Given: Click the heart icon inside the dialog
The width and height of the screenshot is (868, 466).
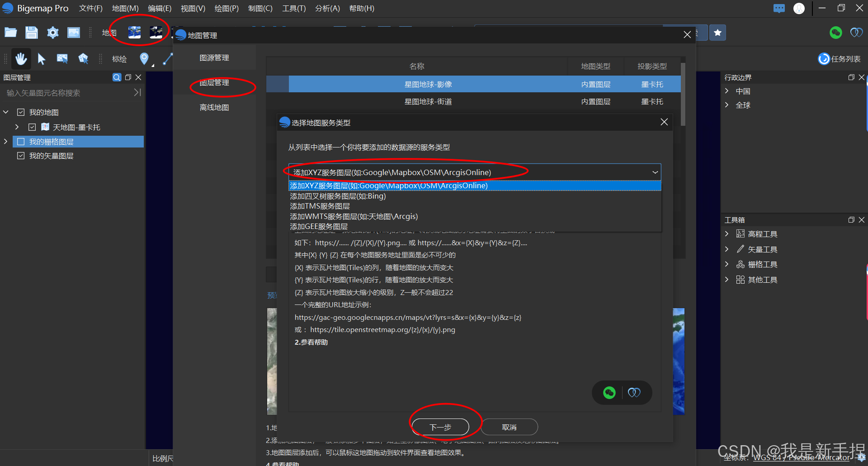Looking at the screenshot, I should tap(634, 393).
